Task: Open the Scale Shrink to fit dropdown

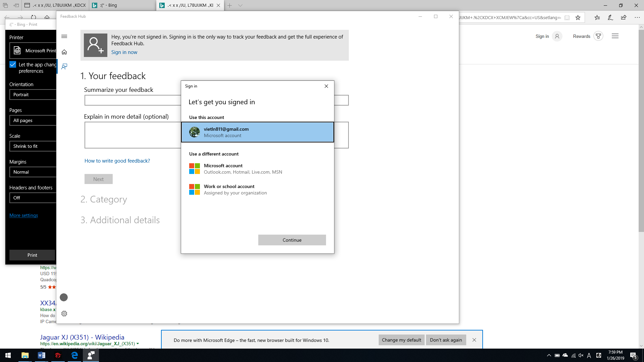Action: point(33,146)
